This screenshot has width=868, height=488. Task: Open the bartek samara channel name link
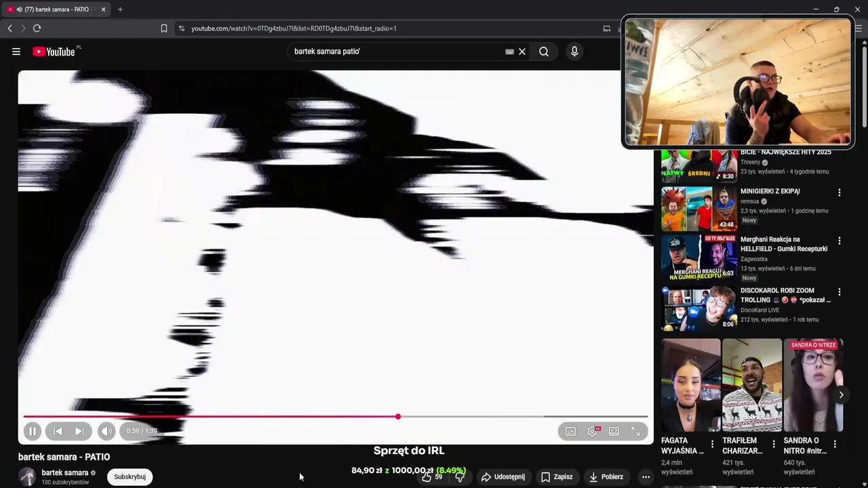point(65,473)
